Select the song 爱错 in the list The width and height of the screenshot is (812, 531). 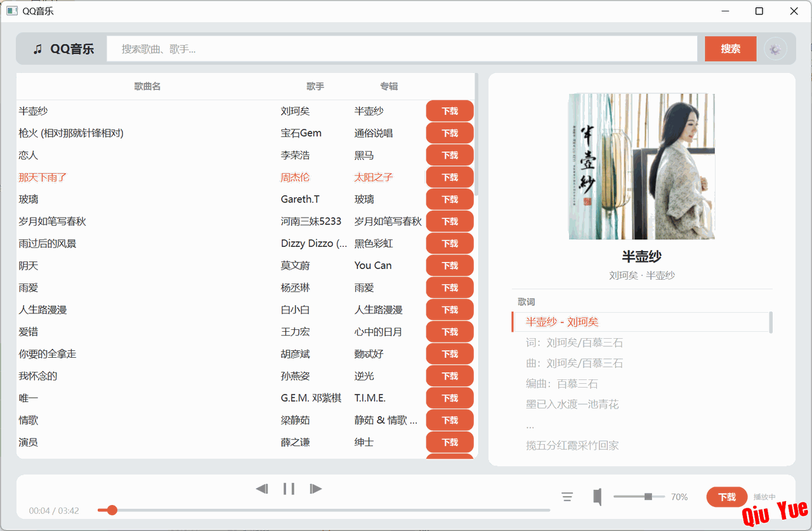tap(29, 332)
